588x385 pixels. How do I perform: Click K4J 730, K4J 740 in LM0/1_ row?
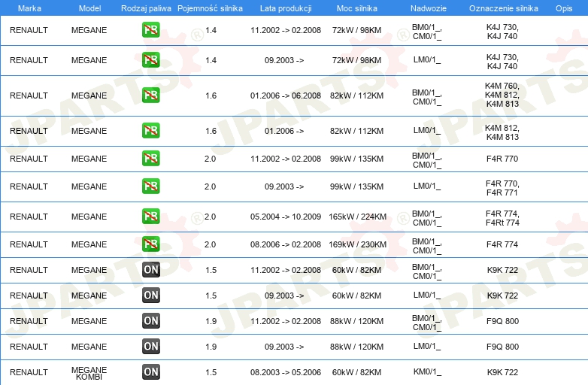(502, 62)
